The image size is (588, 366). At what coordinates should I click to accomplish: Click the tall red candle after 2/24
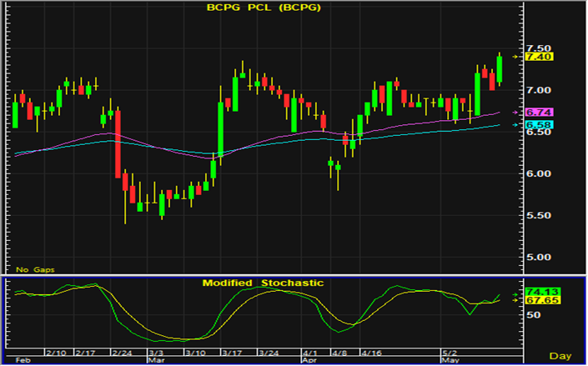point(118,144)
